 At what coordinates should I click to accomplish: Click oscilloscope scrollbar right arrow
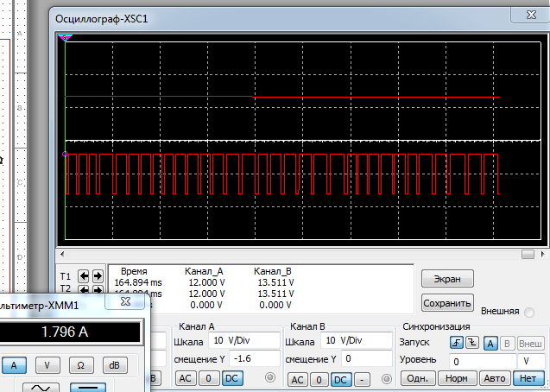[x=543, y=254]
